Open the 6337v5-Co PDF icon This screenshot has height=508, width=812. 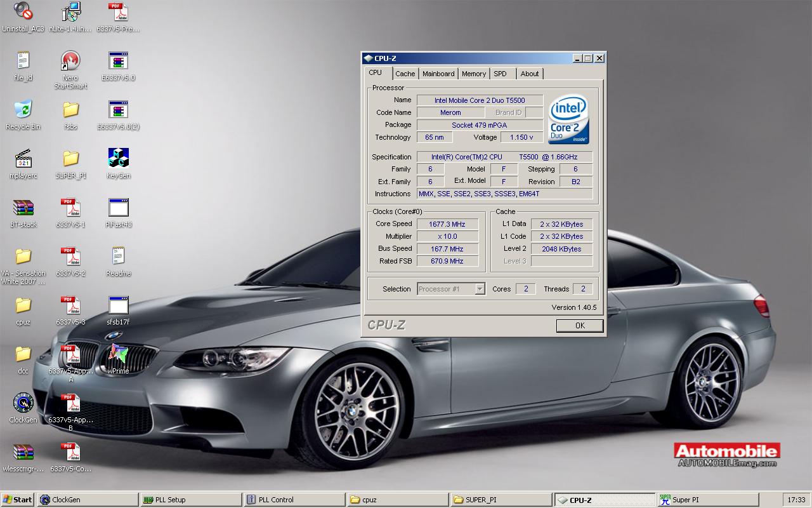71,451
